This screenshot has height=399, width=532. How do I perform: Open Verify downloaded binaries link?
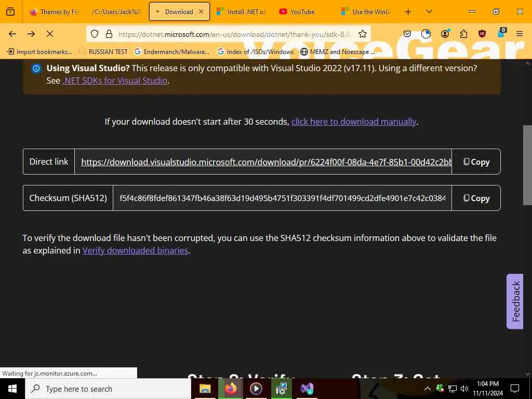click(x=136, y=250)
